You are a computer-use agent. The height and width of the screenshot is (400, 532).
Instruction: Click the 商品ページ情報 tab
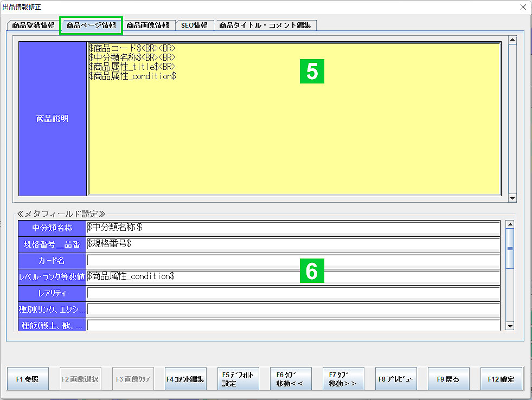click(x=91, y=25)
